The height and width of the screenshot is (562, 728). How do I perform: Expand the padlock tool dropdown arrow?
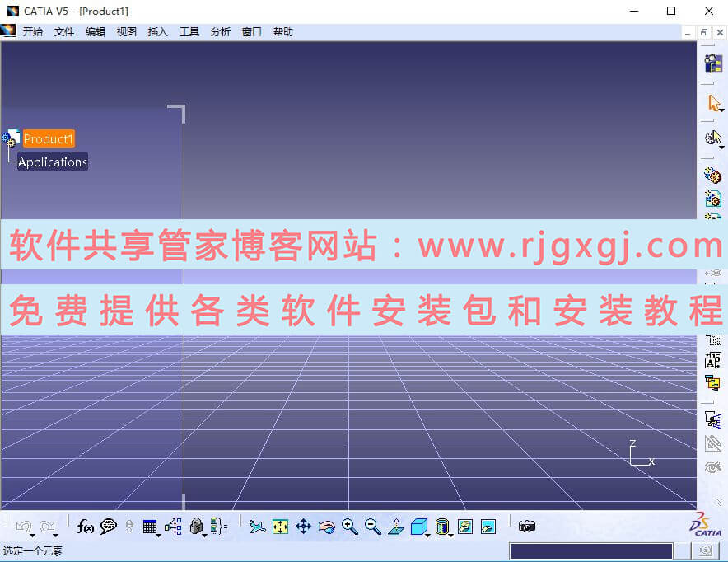pos(205,536)
